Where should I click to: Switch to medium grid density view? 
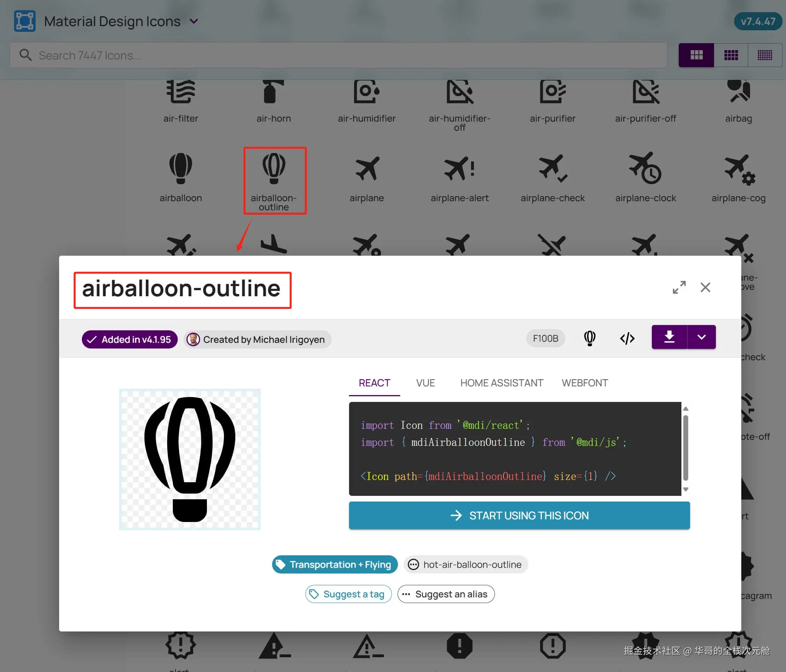click(x=731, y=55)
